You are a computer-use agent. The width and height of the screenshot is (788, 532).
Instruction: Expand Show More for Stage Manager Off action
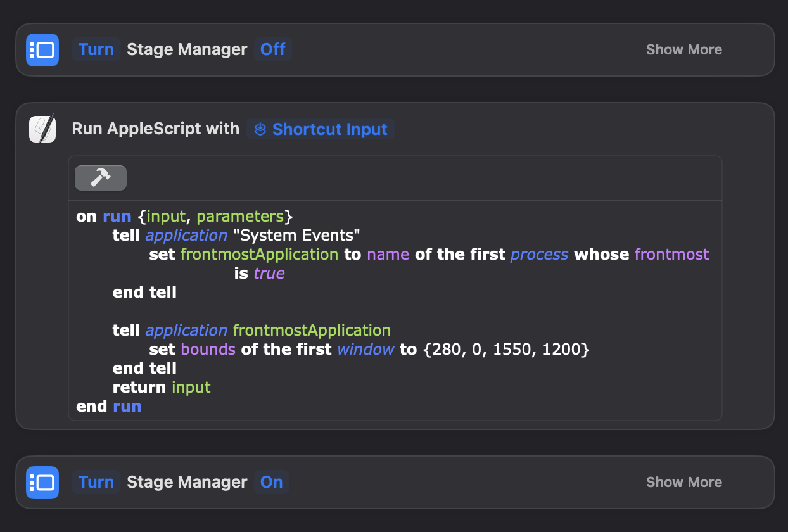click(684, 49)
